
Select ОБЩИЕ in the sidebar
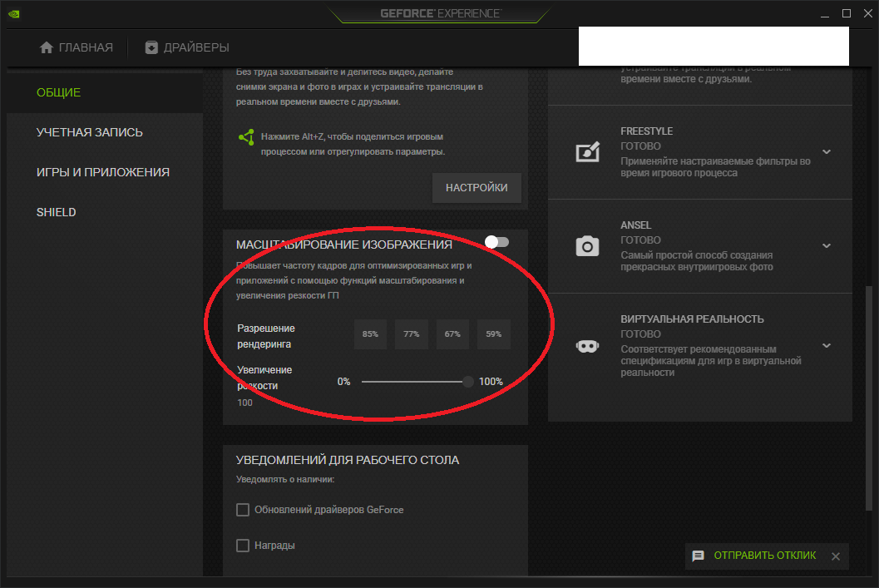105,92
